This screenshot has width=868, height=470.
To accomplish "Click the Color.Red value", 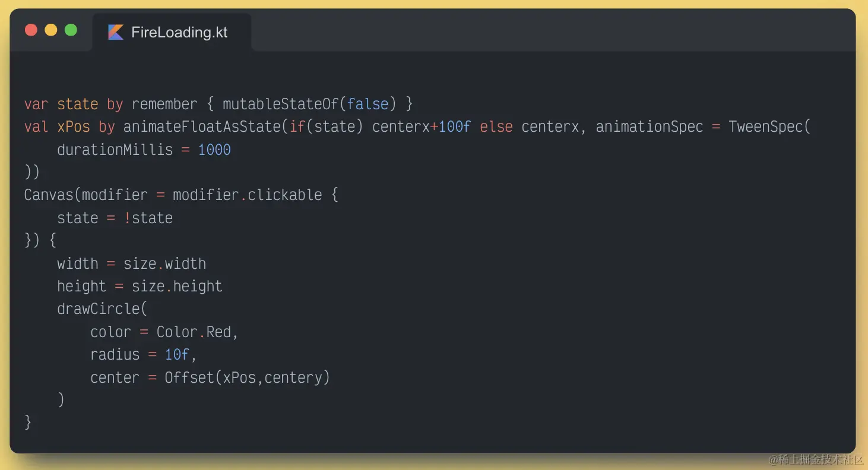I will (x=194, y=332).
